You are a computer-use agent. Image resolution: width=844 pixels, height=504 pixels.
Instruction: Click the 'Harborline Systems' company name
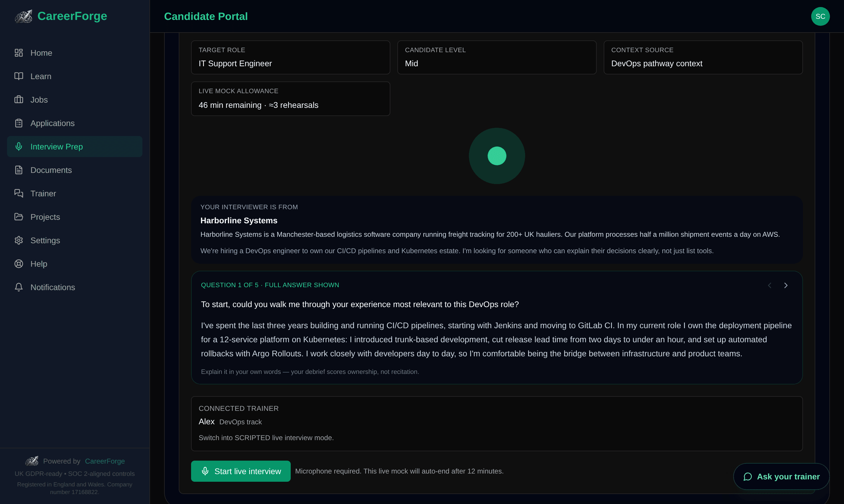(239, 220)
